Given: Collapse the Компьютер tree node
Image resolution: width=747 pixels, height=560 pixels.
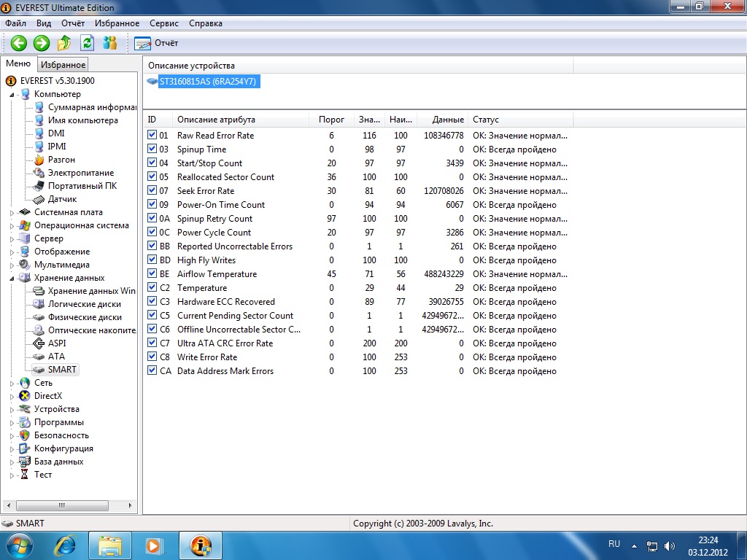Looking at the screenshot, I should 12,95.
